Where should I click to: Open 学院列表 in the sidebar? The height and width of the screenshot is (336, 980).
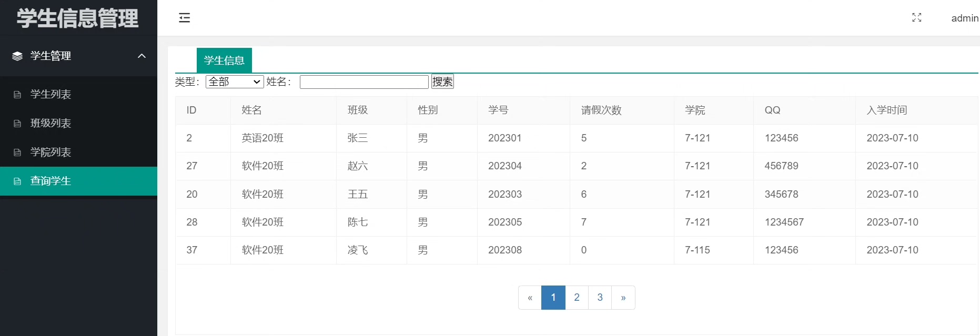click(50, 152)
